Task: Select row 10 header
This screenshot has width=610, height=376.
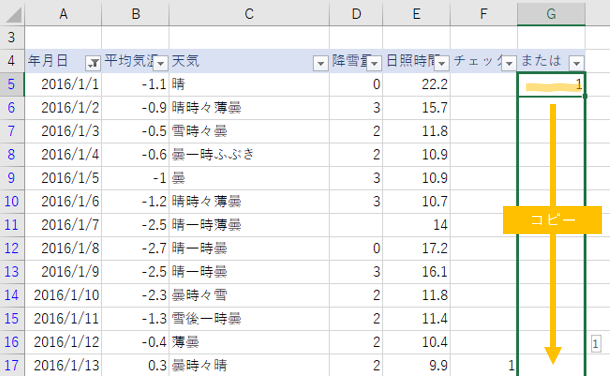Action: pos(12,201)
